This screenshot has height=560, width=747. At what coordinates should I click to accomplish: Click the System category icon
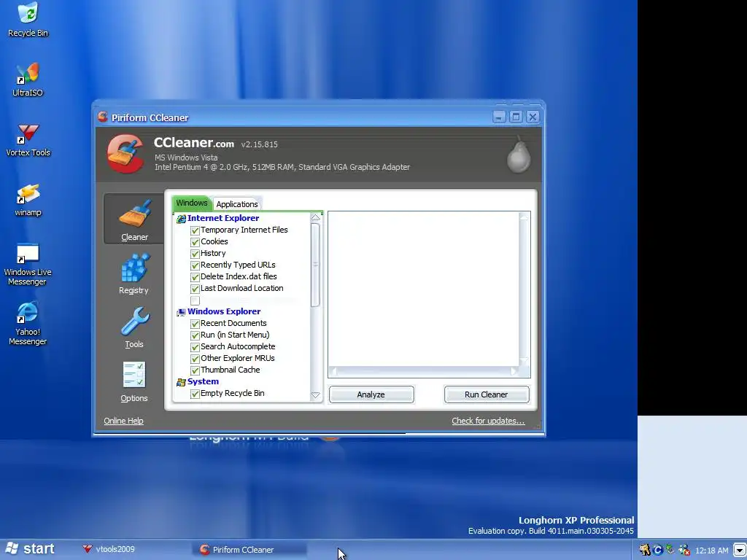click(x=181, y=382)
